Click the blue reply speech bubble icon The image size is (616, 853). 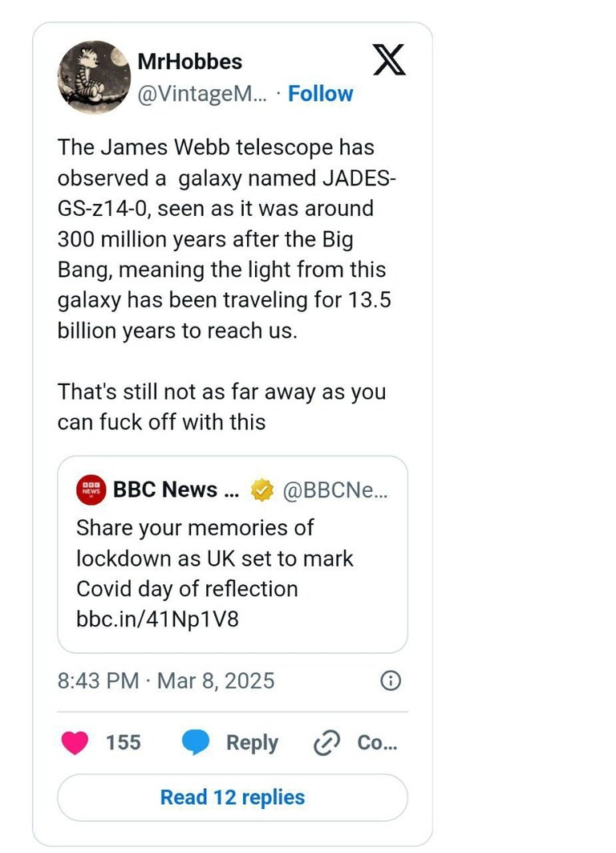click(x=196, y=743)
